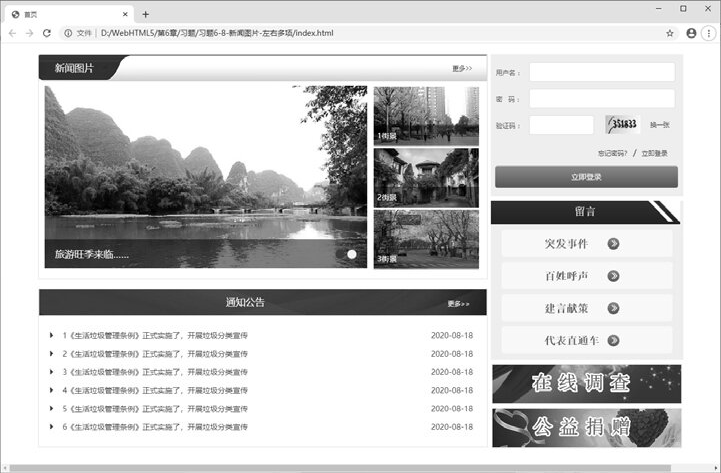Focus the 验证码 input field
The height and width of the screenshot is (473, 721).
pos(561,125)
